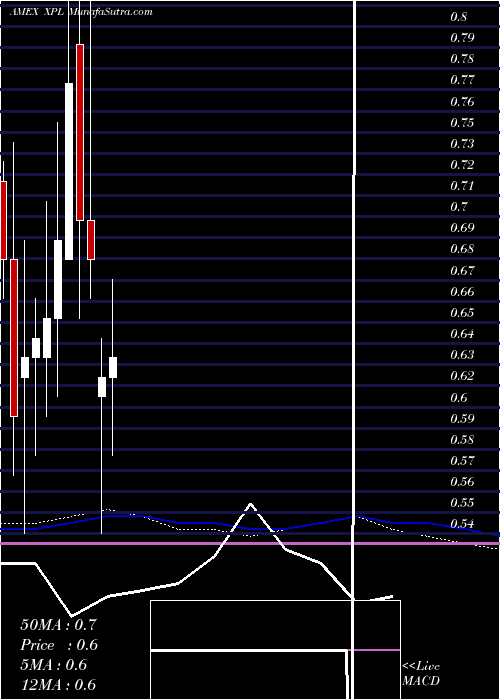Screen dimensions: 500x700
Task: Click the 0.59 price axis label
Action: click(x=462, y=419)
